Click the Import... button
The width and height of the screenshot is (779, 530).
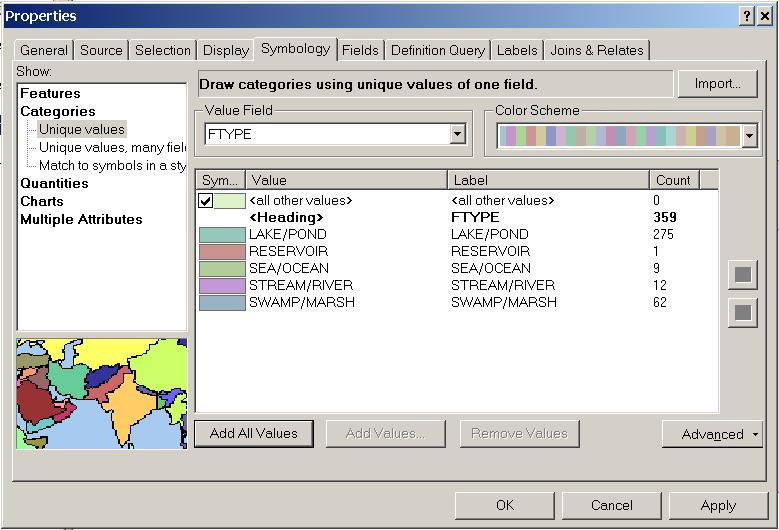pos(717,84)
